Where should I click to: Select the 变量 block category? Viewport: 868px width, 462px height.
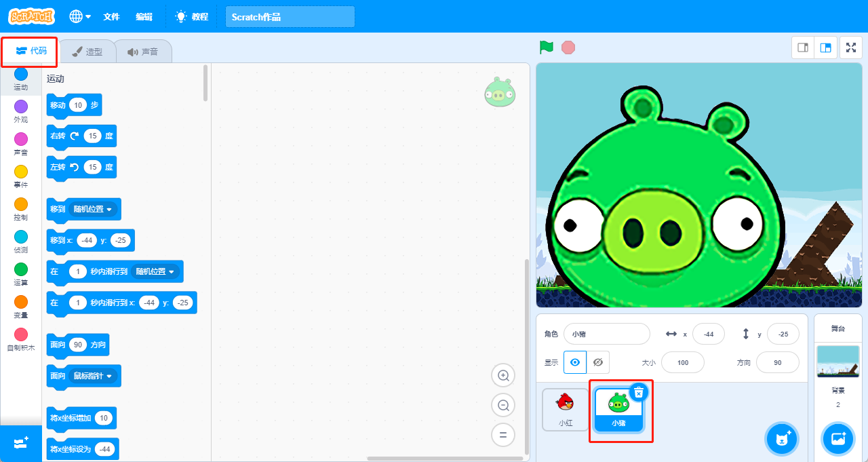coord(21,307)
